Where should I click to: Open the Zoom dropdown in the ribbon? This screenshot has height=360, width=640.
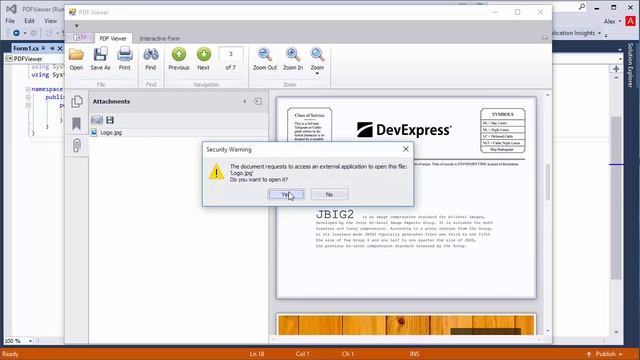point(317,61)
